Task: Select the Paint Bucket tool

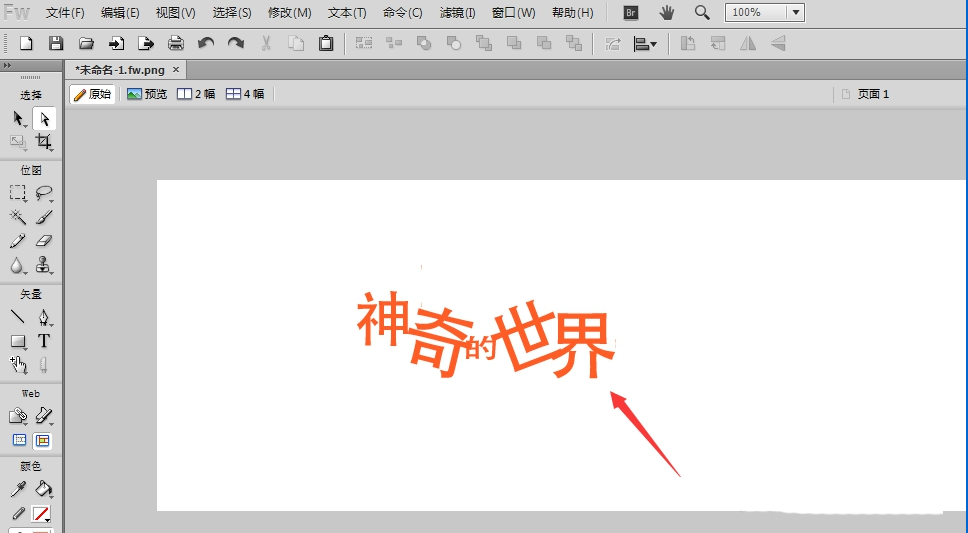Action: (44, 490)
